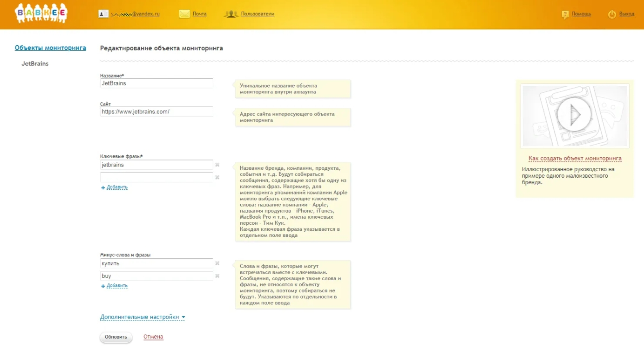Expand Дополнительные настройки
The width and height of the screenshot is (644, 346).
[x=140, y=317]
